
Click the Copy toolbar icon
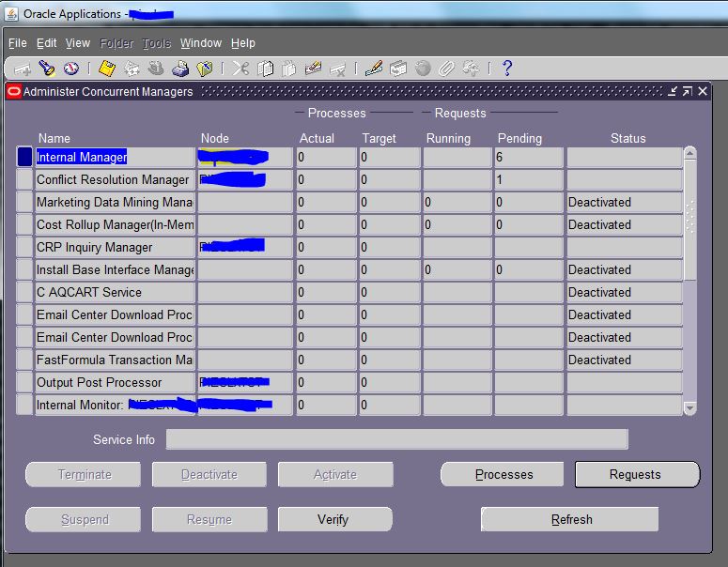265,69
